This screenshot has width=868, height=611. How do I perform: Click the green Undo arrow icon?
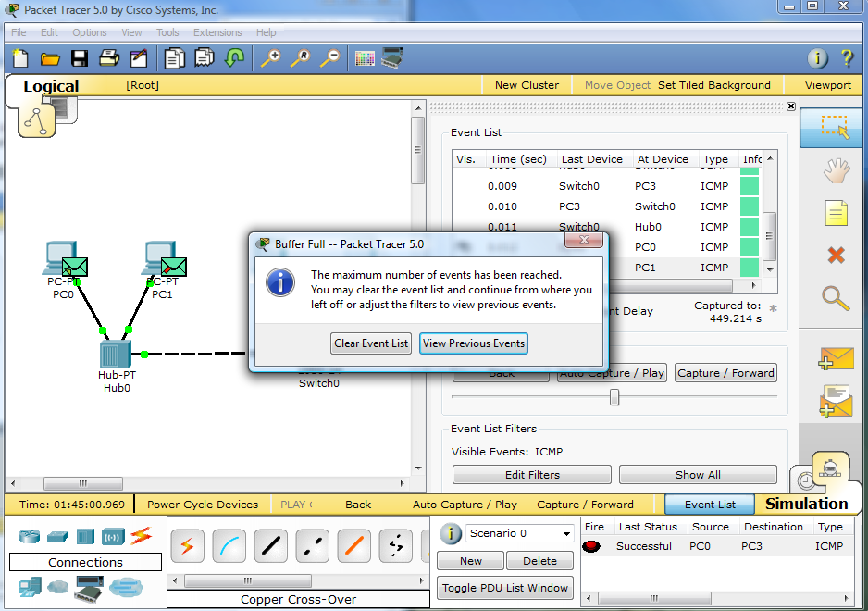[235, 57]
